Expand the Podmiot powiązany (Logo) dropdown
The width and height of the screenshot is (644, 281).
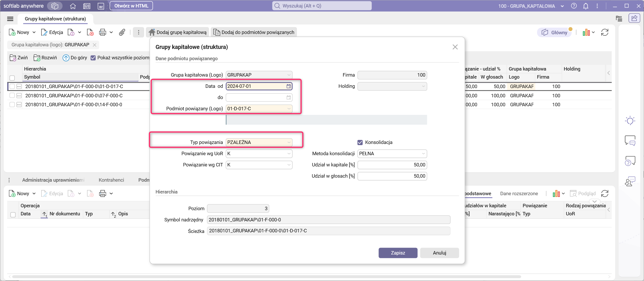tap(289, 109)
